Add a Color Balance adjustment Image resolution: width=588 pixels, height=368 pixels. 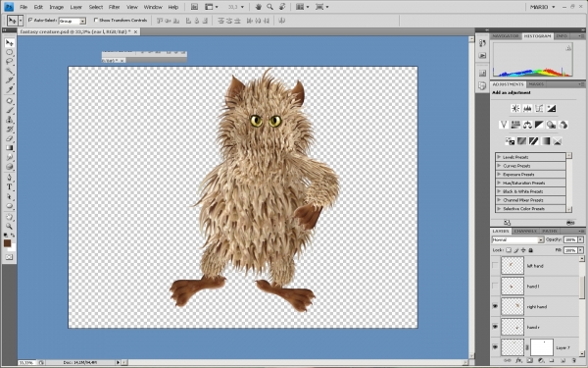[527, 125]
